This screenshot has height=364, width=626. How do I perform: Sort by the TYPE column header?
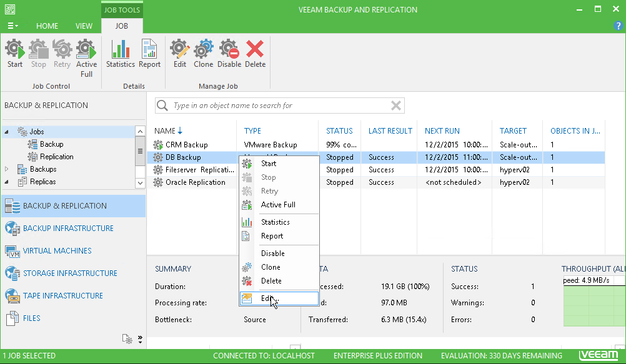click(x=252, y=131)
